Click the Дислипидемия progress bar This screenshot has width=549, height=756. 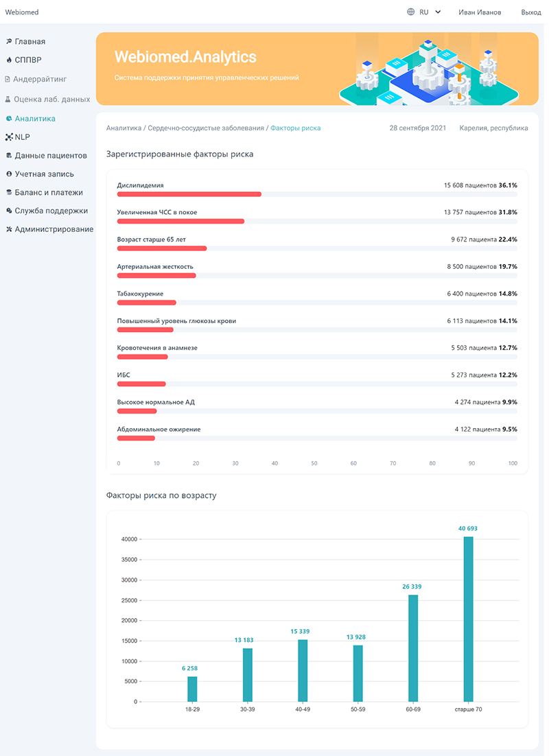point(317,194)
